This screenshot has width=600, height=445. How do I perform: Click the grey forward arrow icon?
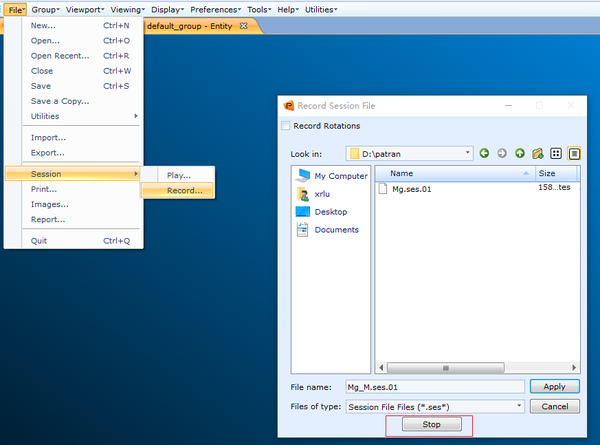[x=502, y=153]
